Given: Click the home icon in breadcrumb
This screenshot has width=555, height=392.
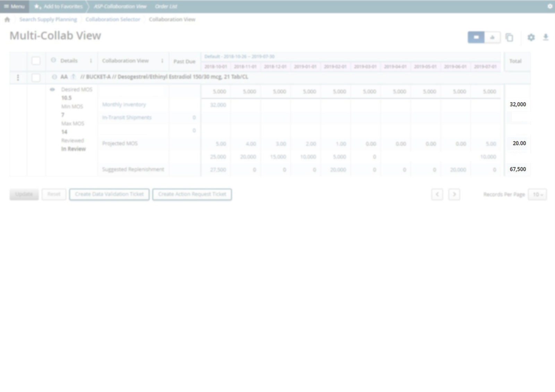Looking at the screenshot, I should 7,19.
